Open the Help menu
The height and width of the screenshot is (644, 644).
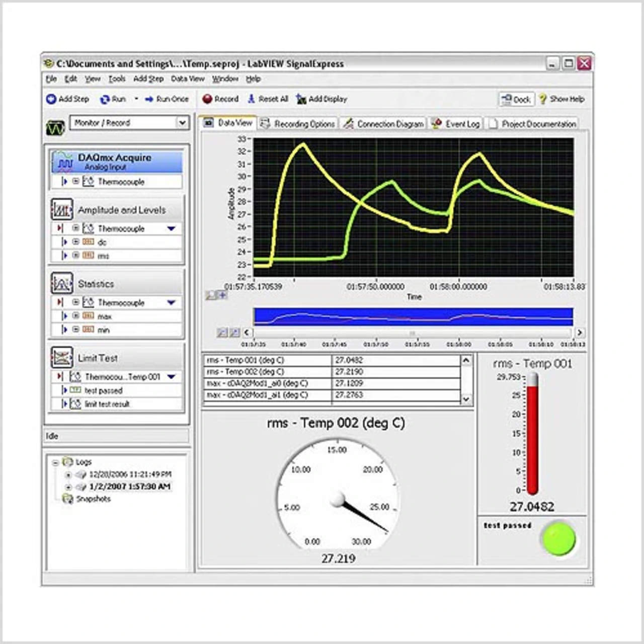click(x=253, y=79)
